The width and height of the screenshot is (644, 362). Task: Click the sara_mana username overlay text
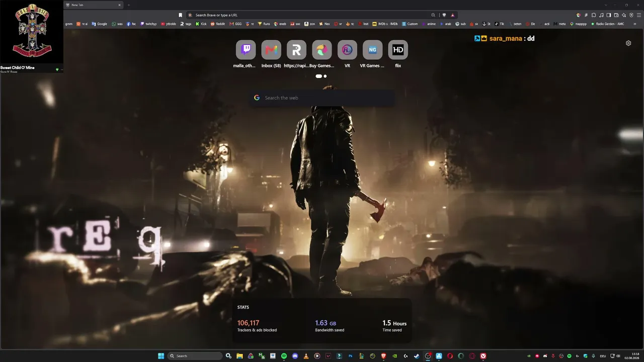click(506, 38)
